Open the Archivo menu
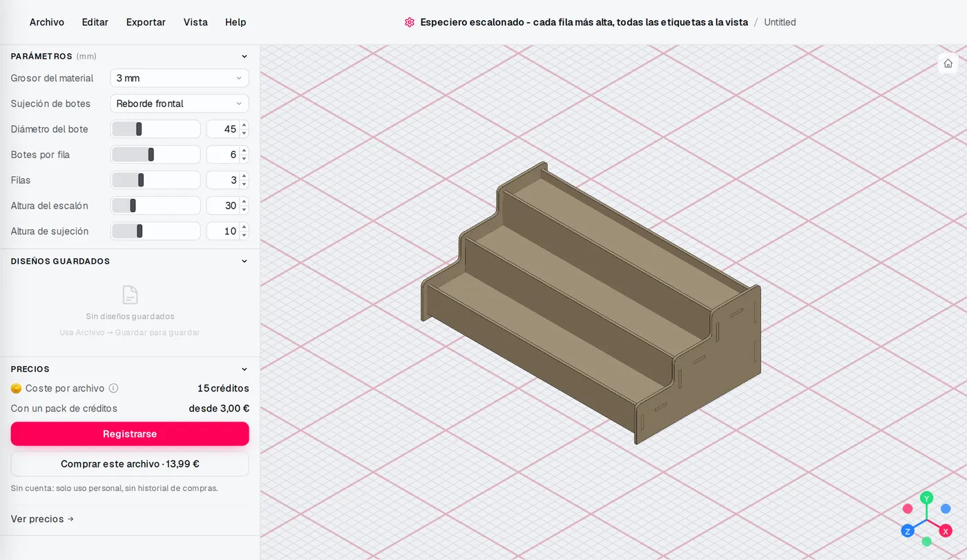 (47, 22)
